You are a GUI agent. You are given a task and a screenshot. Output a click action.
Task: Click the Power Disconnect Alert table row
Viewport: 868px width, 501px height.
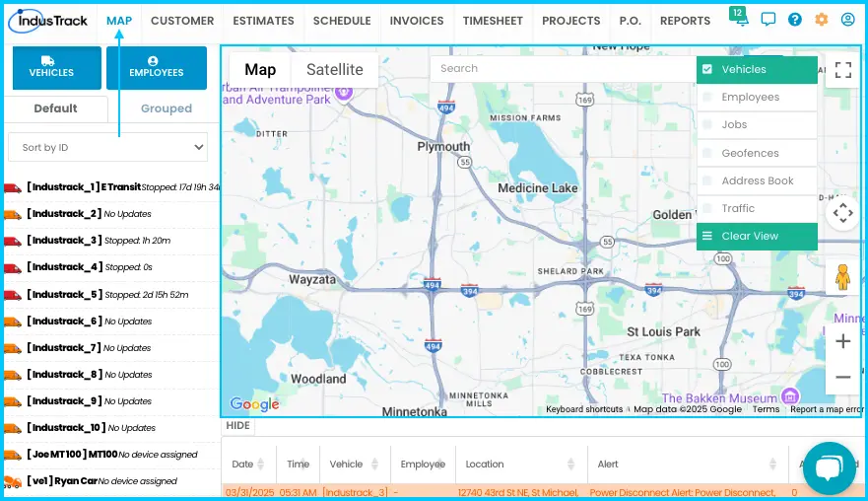543,492
